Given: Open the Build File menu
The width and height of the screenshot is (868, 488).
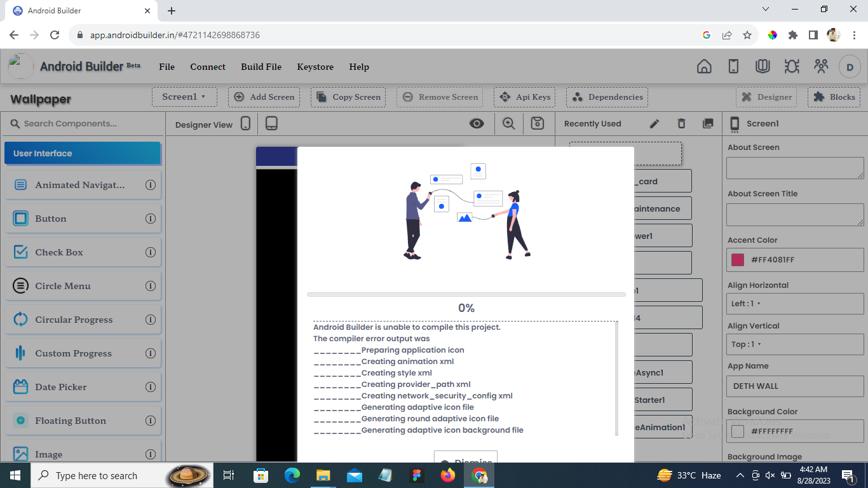Looking at the screenshot, I should pyautogui.click(x=261, y=67).
